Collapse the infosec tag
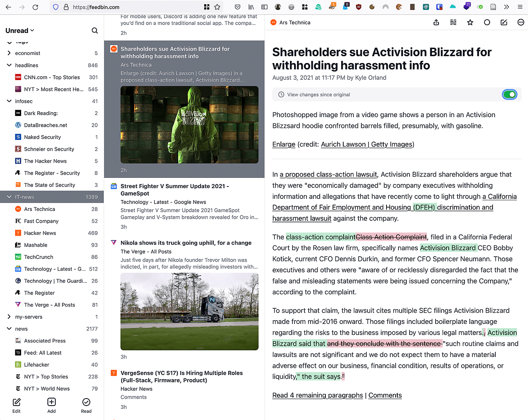 (x=9, y=101)
